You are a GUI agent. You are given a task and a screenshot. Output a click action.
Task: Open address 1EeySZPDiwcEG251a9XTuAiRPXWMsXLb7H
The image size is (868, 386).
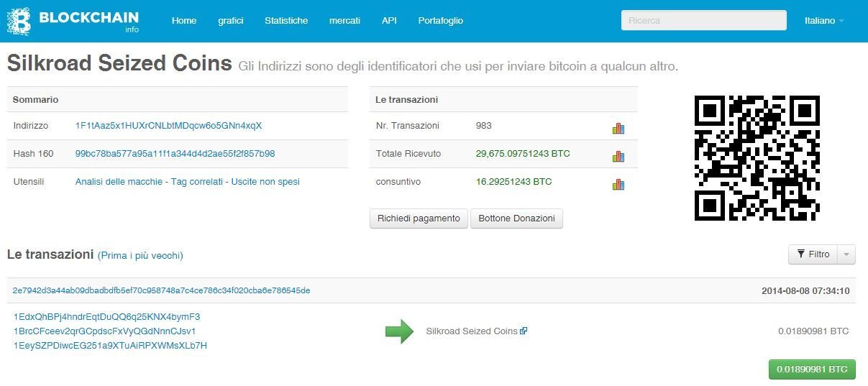coord(110,346)
